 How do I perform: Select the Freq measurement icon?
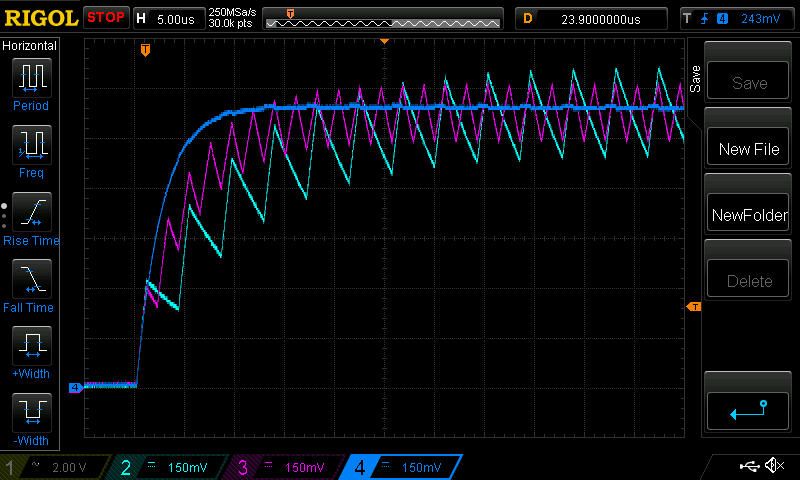point(32,145)
